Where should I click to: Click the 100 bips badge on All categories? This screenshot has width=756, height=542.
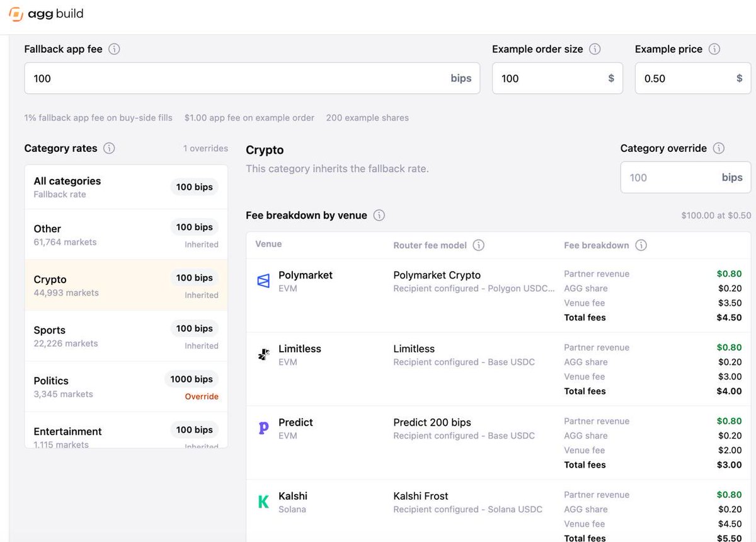coord(195,187)
